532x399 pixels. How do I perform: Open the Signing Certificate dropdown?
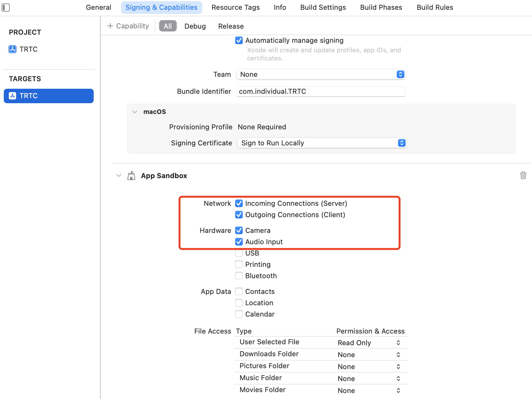coord(322,143)
